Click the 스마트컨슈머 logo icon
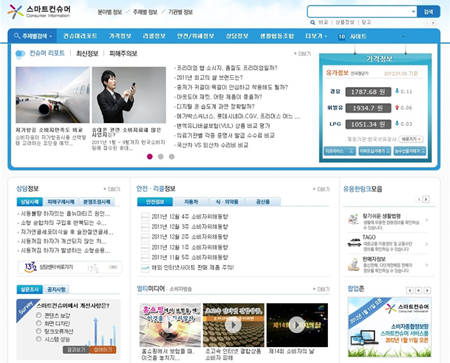The width and height of the screenshot is (450, 363). coord(16,11)
